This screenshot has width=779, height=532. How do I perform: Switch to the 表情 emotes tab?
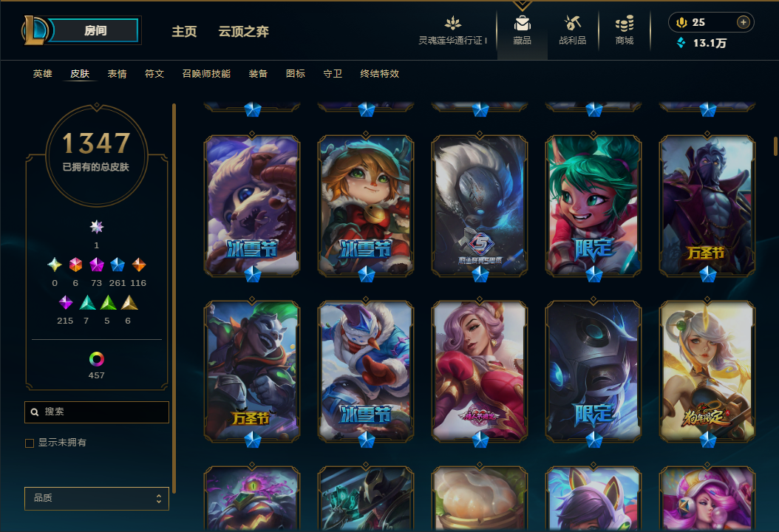point(118,73)
